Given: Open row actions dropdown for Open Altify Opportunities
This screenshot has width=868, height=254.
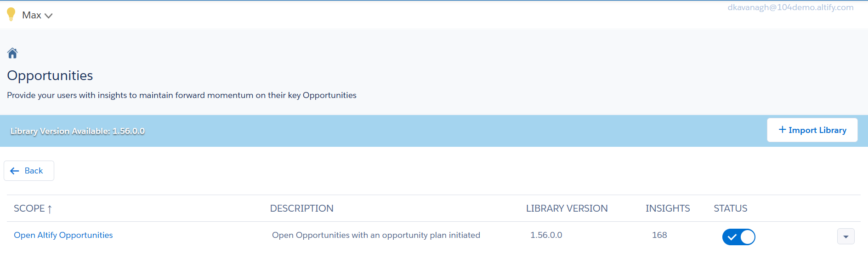Looking at the screenshot, I should tap(845, 237).
